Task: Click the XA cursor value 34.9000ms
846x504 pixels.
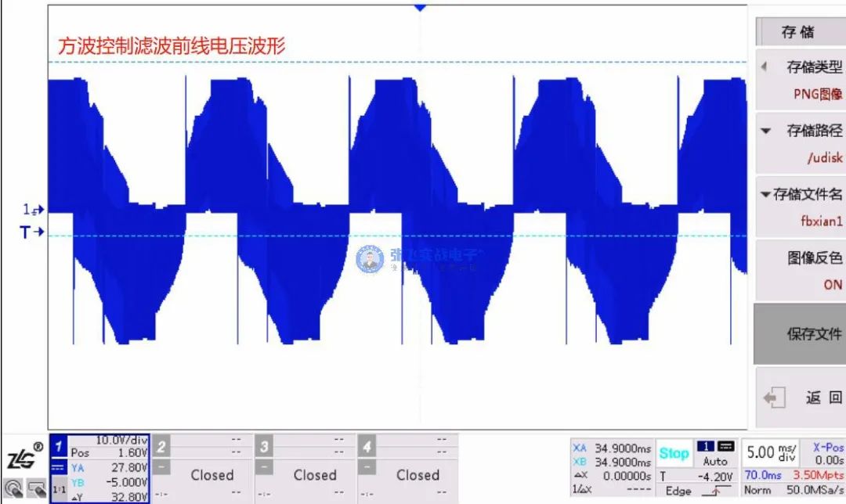Action: [x=624, y=448]
